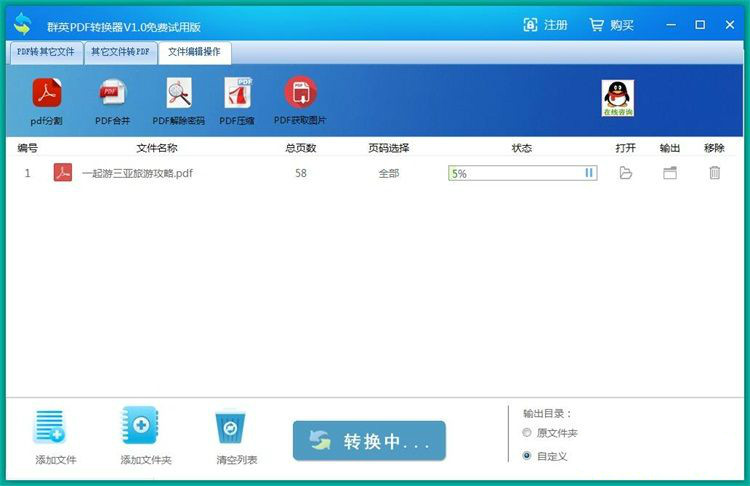
Task: Click the 移除 column header
Action: tap(714, 148)
